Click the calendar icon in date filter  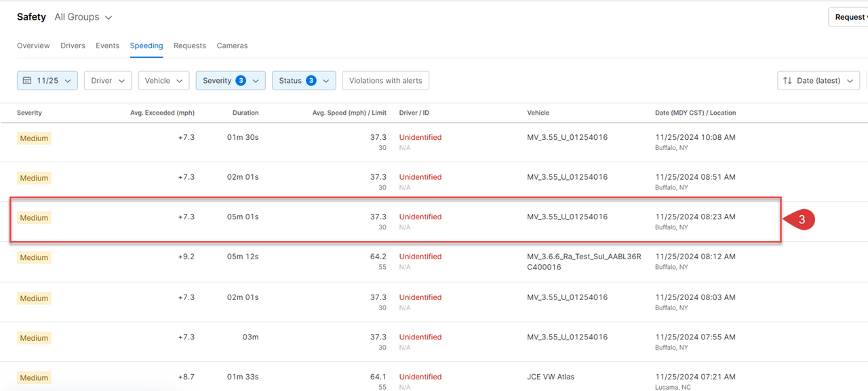point(27,81)
